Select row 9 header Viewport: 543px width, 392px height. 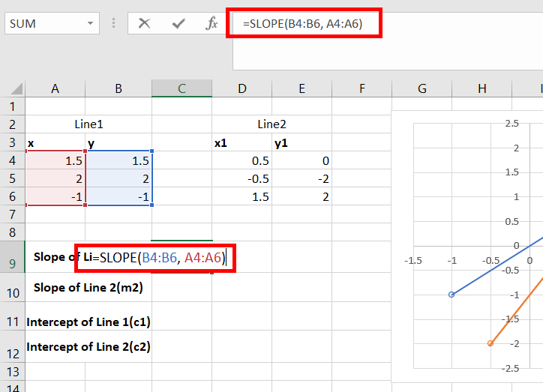tap(13, 257)
